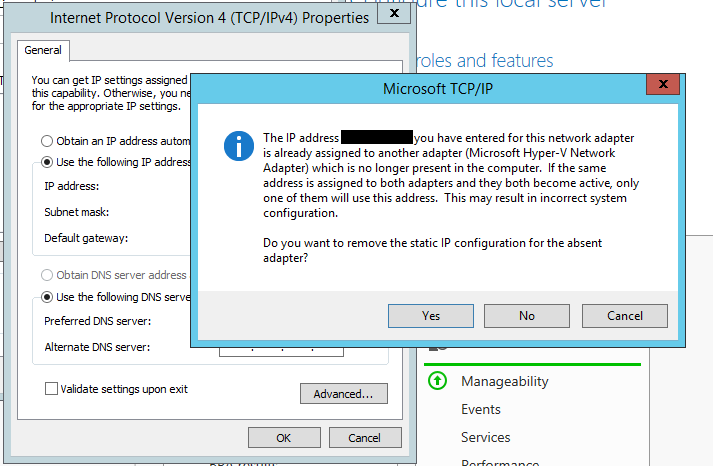Click the 'Subnet mask:' label
Viewport: 713px width, 466px height.
click(x=77, y=212)
